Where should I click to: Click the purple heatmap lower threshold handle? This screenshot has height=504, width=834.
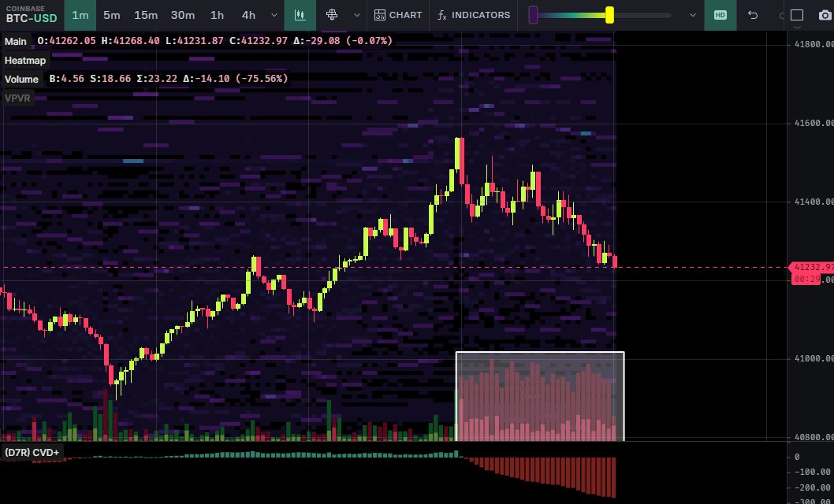[x=533, y=15]
